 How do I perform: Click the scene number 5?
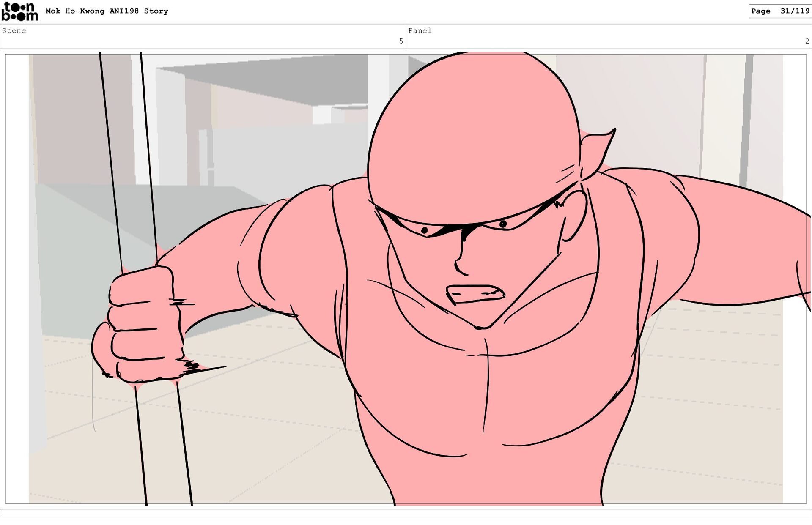(401, 41)
